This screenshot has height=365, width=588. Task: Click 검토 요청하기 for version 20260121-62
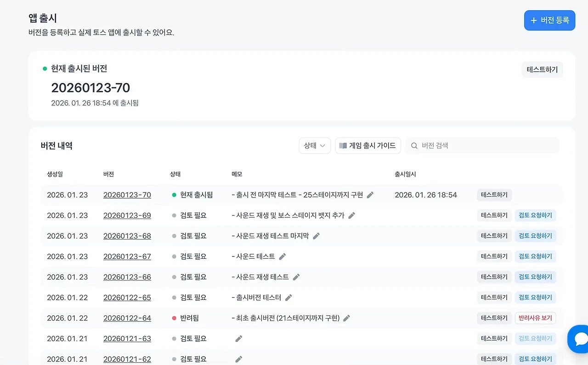(535, 359)
